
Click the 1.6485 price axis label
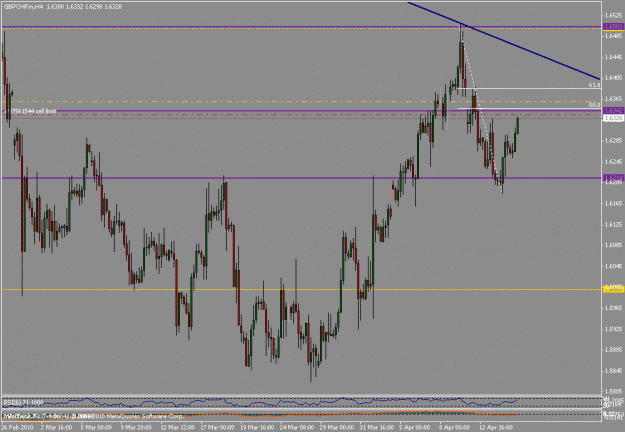[x=613, y=36]
